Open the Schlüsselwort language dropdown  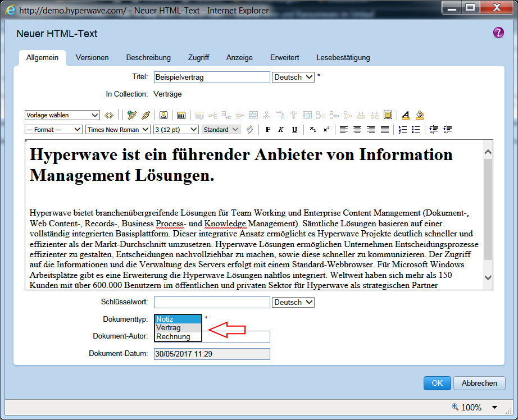tap(293, 303)
